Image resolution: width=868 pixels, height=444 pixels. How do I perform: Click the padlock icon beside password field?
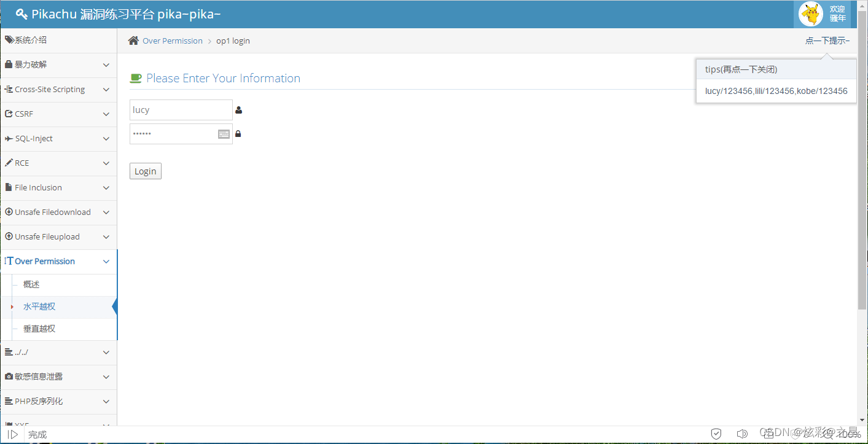coord(238,134)
